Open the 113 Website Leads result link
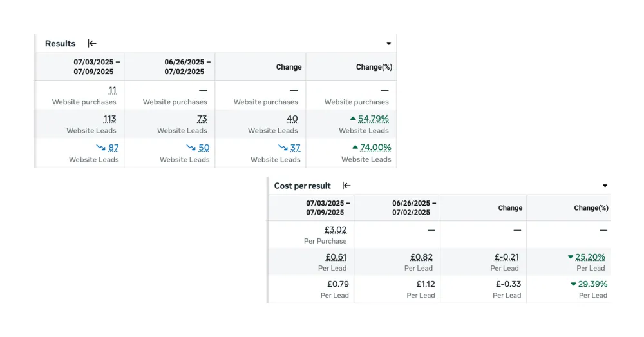644x337 pixels. click(x=109, y=119)
